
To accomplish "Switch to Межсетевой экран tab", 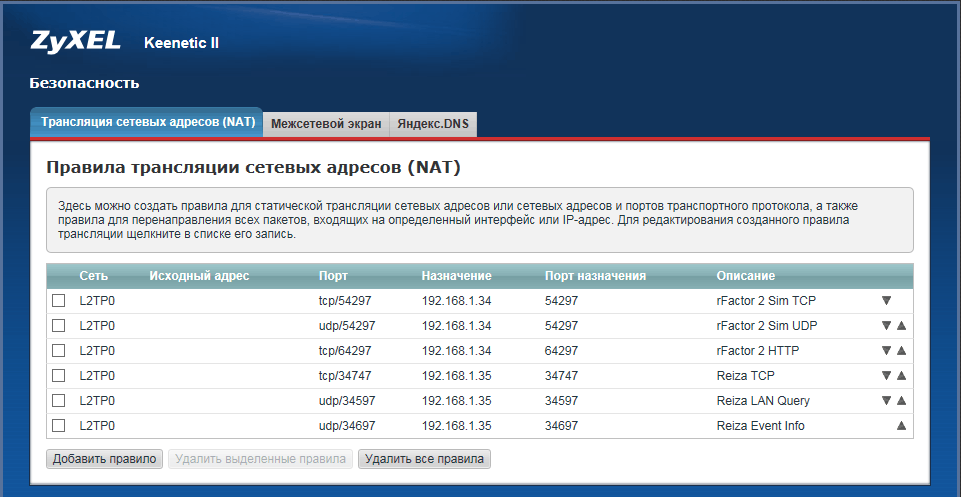I will [326, 124].
